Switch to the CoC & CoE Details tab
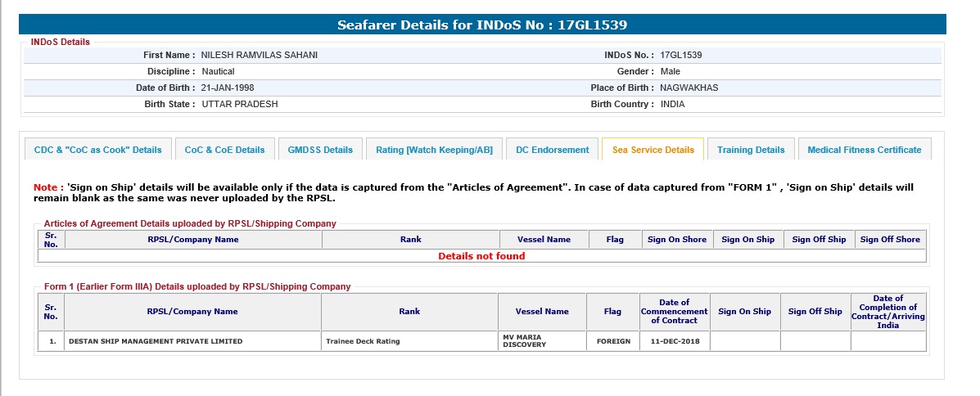The image size is (980, 396). pyautogui.click(x=224, y=150)
